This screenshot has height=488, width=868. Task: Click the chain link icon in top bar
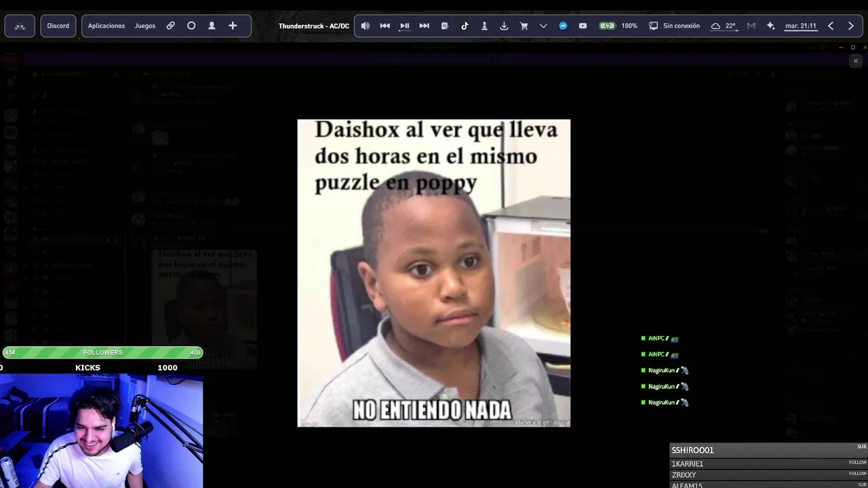[171, 26]
